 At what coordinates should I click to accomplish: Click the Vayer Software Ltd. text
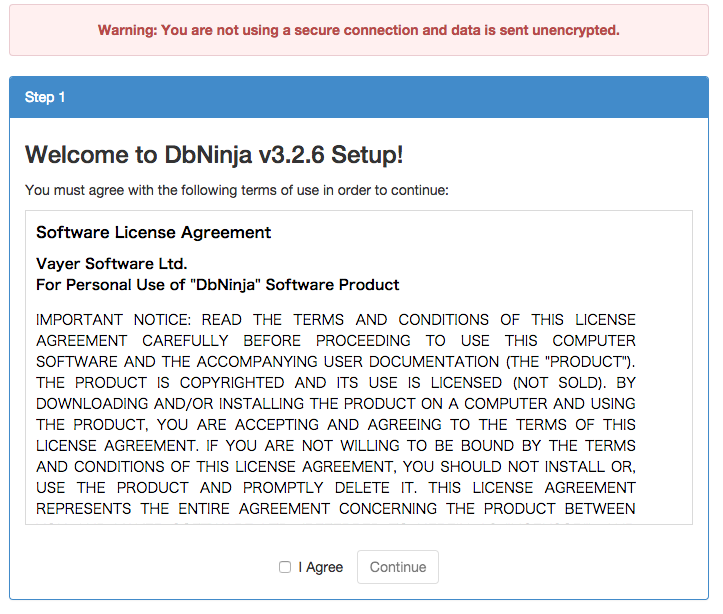112,264
